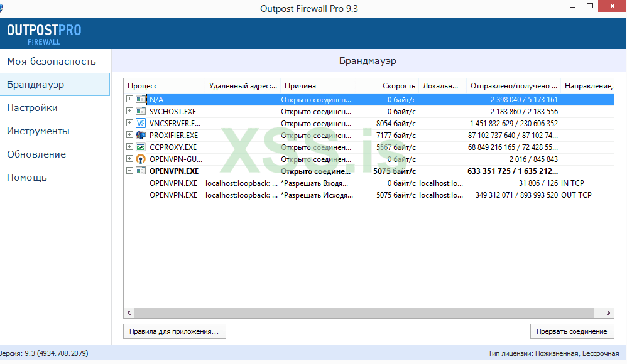Screen dimensions: 627x364
Task: Sort by Локальн... column header
Action: pyautogui.click(x=443, y=86)
